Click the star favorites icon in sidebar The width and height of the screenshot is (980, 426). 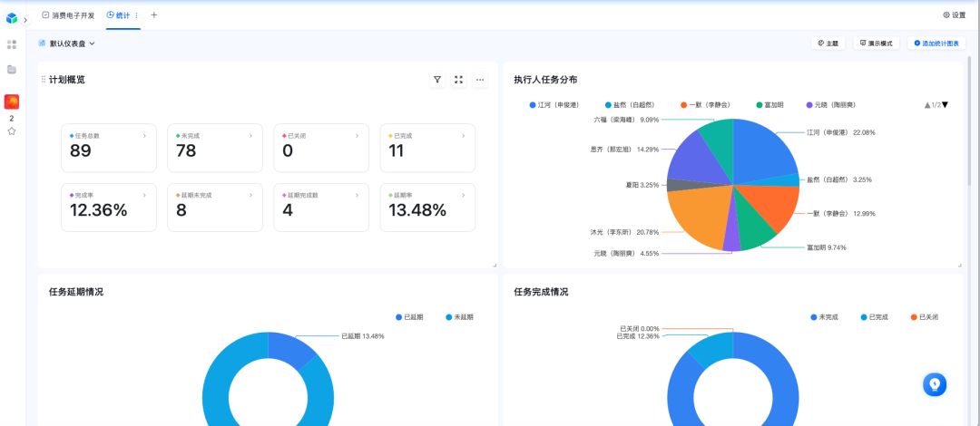(x=12, y=131)
